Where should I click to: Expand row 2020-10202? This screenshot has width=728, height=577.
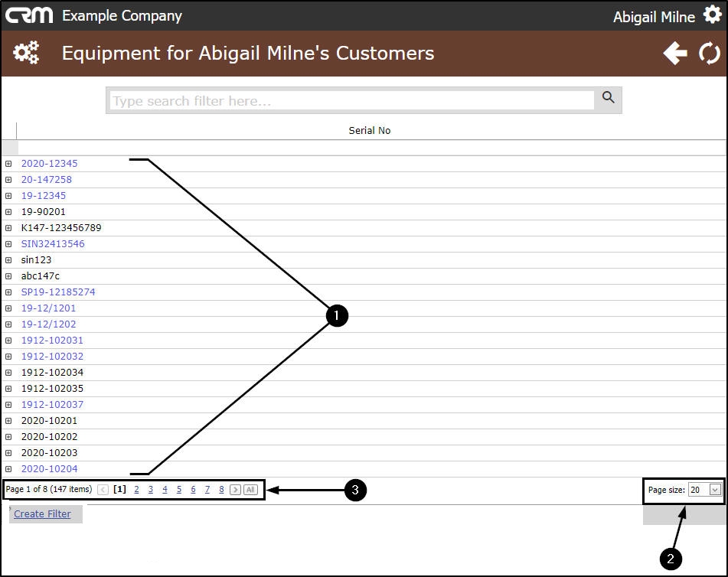[x=8, y=437]
